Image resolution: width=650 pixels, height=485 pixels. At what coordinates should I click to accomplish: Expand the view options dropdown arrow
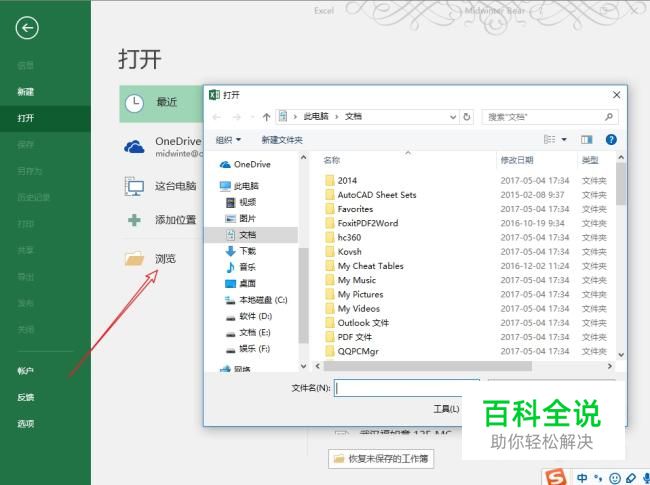tap(564, 140)
